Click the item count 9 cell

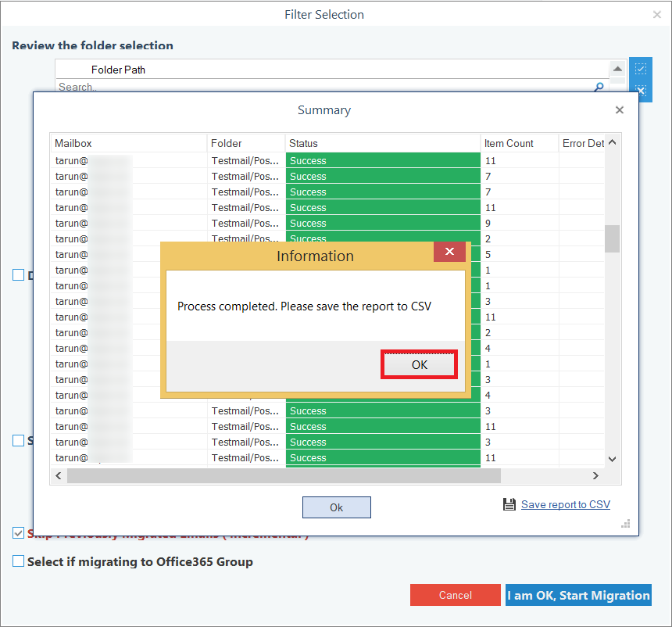520,223
